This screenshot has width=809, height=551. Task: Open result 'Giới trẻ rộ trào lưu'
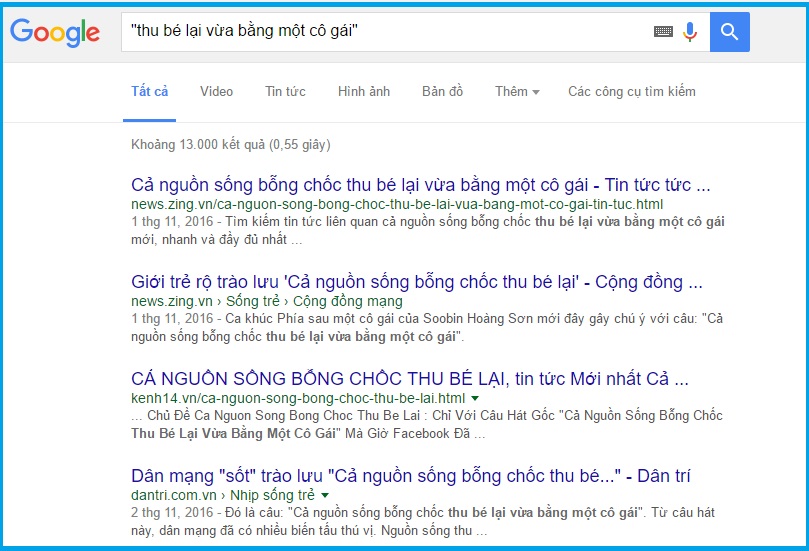coord(416,282)
